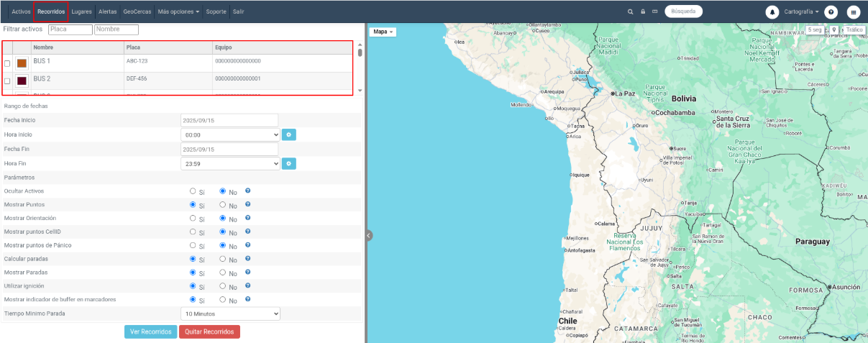Open the Más opciones dropdown menu
868x343 pixels.
click(x=178, y=12)
